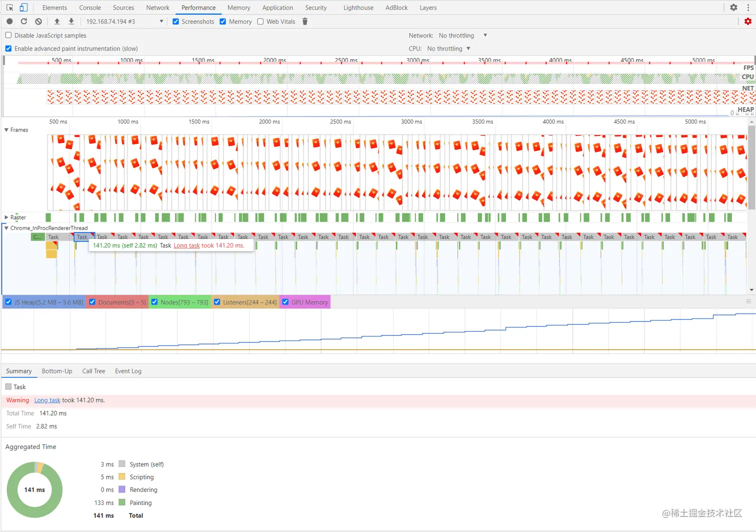756x532 pixels.
Task: Open DevTools settings gear
Action: click(733, 7)
